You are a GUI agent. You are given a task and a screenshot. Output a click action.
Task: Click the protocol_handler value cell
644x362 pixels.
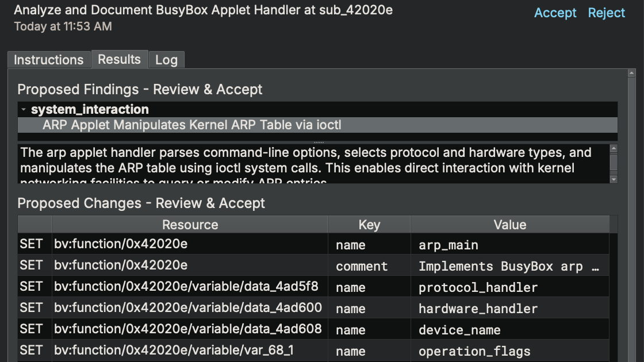(509, 287)
